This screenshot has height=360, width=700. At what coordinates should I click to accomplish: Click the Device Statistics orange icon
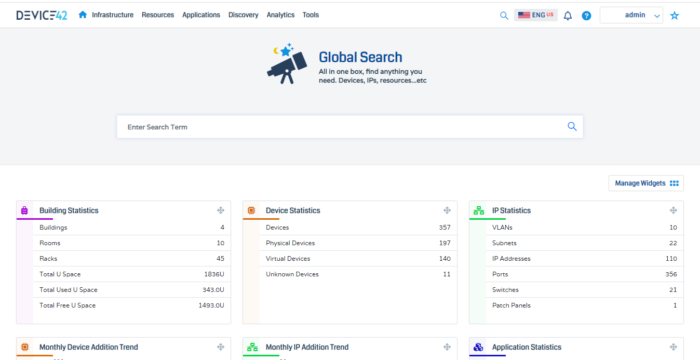point(251,210)
